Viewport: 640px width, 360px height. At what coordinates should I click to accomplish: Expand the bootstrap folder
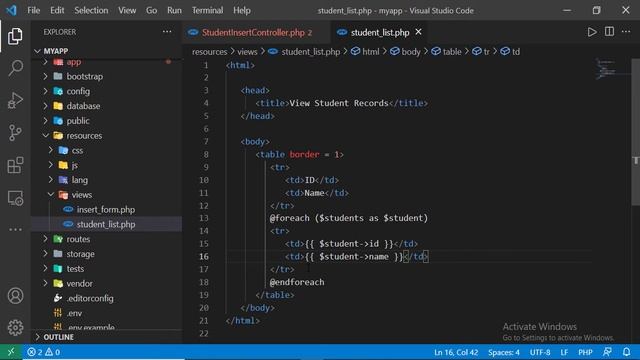(107, 76)
